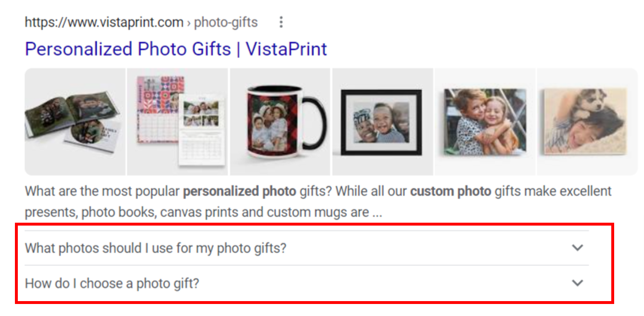Click "What photos should I use" question text
644x316 pixels.
click(x=155, y=248)
